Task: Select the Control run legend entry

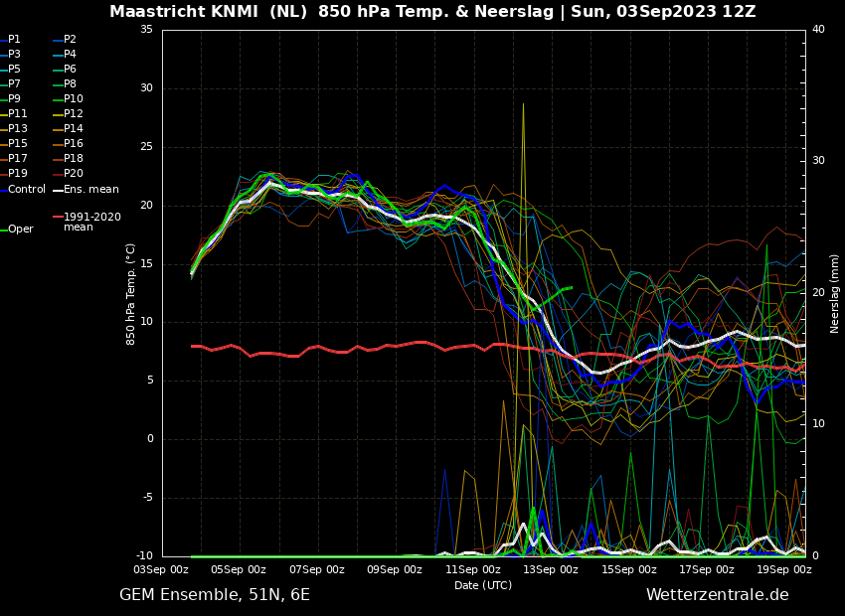Action: pos(27,190)
